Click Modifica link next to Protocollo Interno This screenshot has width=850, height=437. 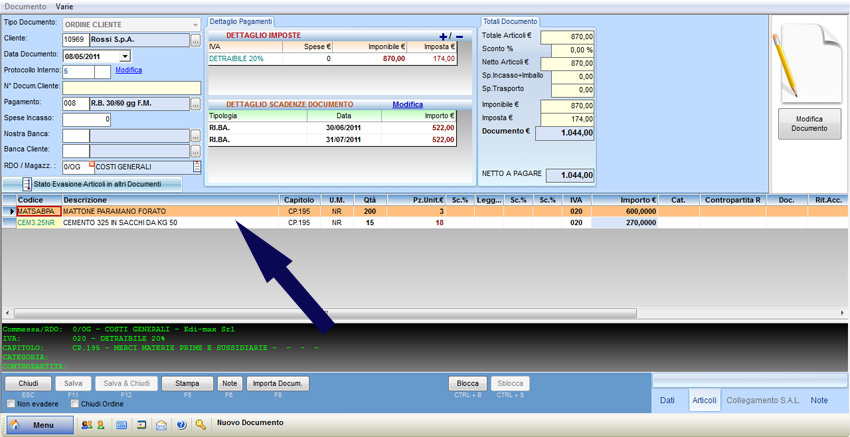(128, 71)
